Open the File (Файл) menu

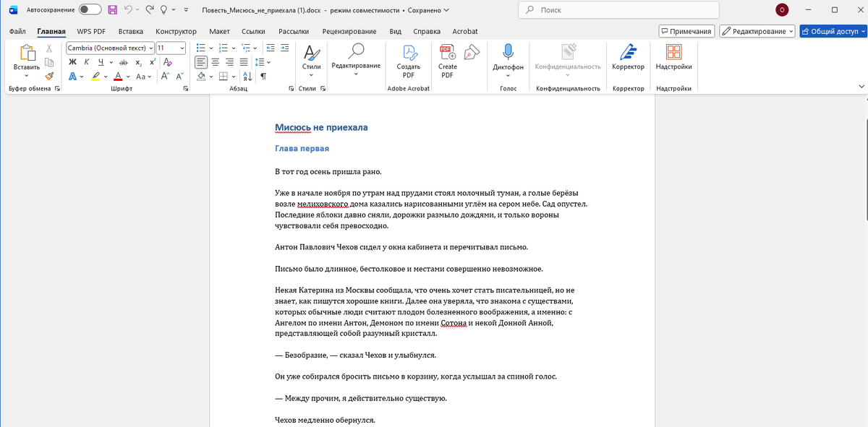tap(18, 31)
